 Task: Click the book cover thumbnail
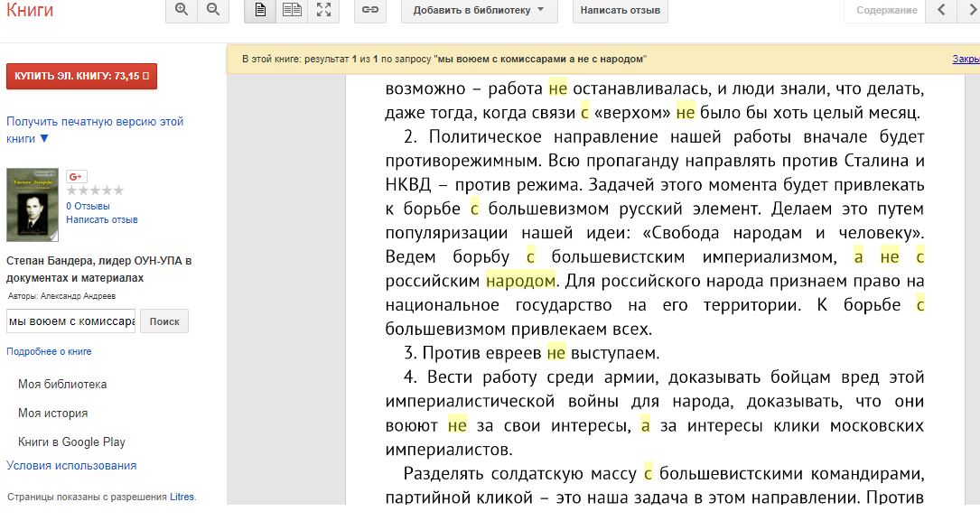click(x=33, y=204)
